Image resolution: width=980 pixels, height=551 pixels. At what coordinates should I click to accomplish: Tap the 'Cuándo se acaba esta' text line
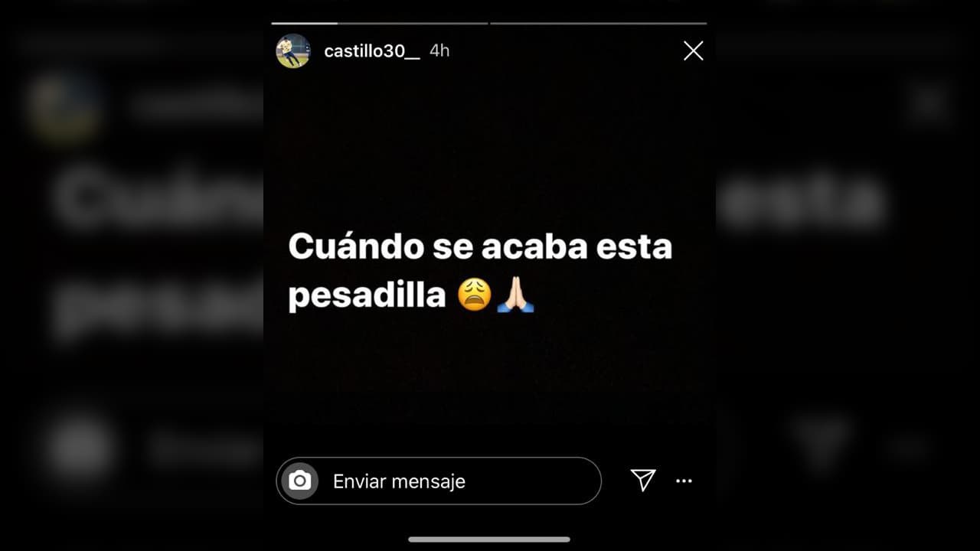click(480, 246)
